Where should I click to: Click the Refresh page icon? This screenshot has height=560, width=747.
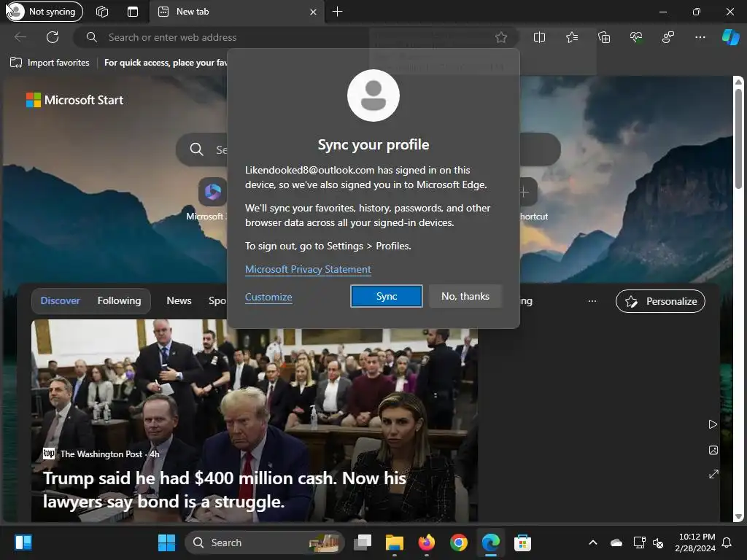(x=53, y=37)
